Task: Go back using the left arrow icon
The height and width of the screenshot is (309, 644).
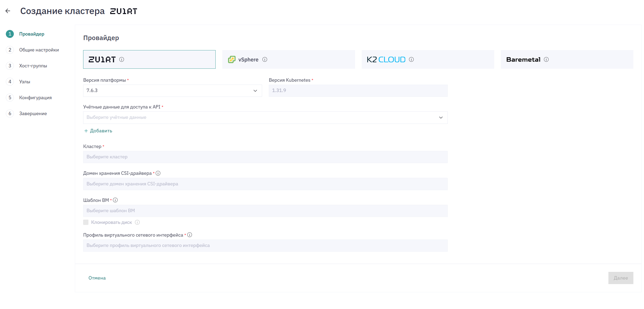Action: tap(8, 11)
